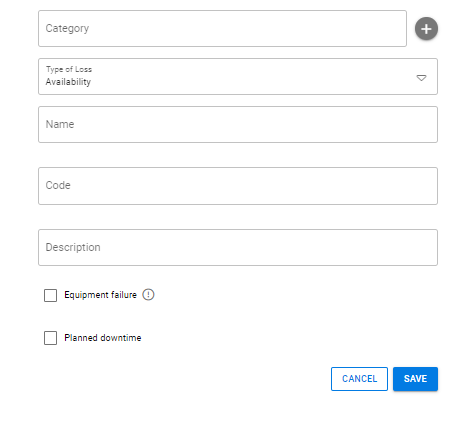
Task: Click the Equipment failure label text
Action: [x=100, y=295]
